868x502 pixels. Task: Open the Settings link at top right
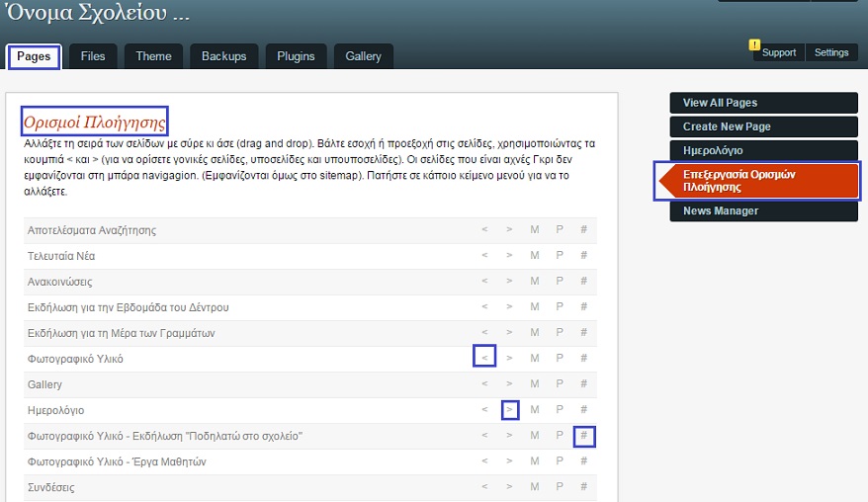pos(831,52)
